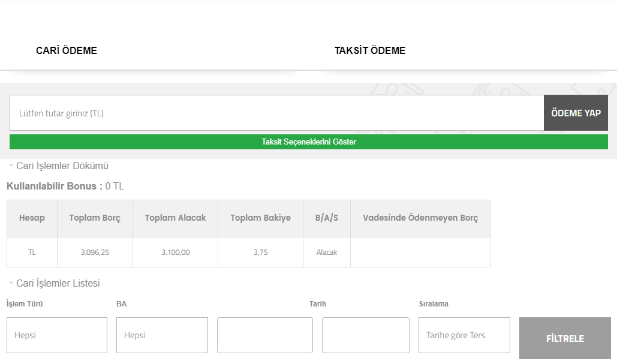Select the Alacak cell in the B/A/S column
The image size is (617, 364).
pos(326,252)
